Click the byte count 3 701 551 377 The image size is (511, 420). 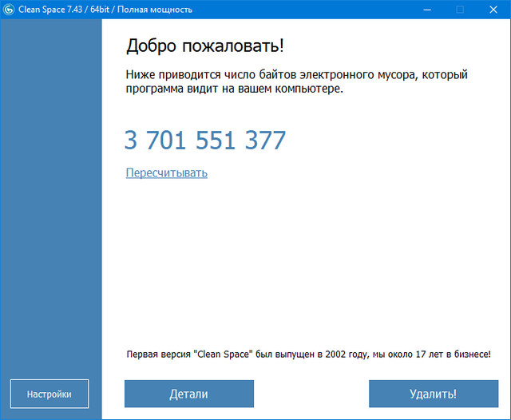[x=204, y=141]
